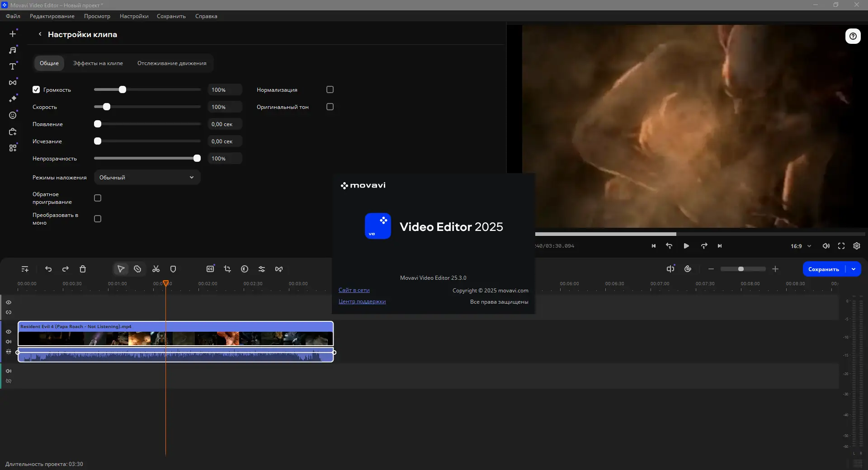This screenshot has height=470, width=868.
Task: Open the stickers smiley icon in sidebar
Action: point(13,115)
